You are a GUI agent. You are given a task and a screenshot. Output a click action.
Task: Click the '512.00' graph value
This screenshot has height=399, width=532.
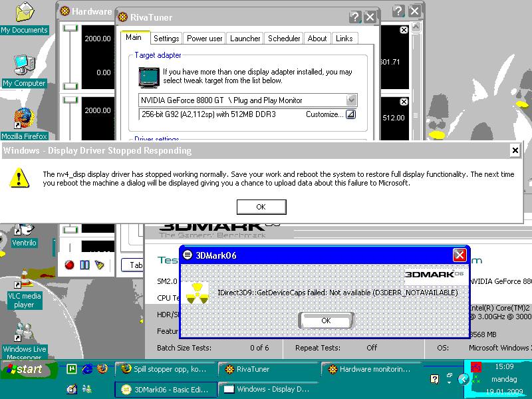394,118
